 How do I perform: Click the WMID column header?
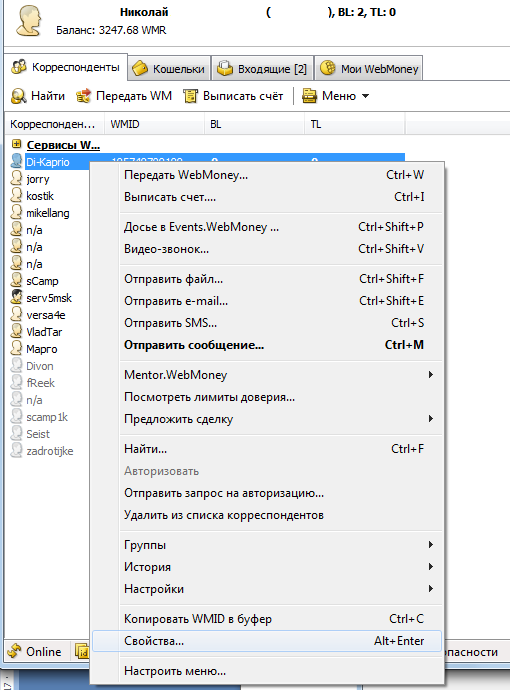coord(154,124)
